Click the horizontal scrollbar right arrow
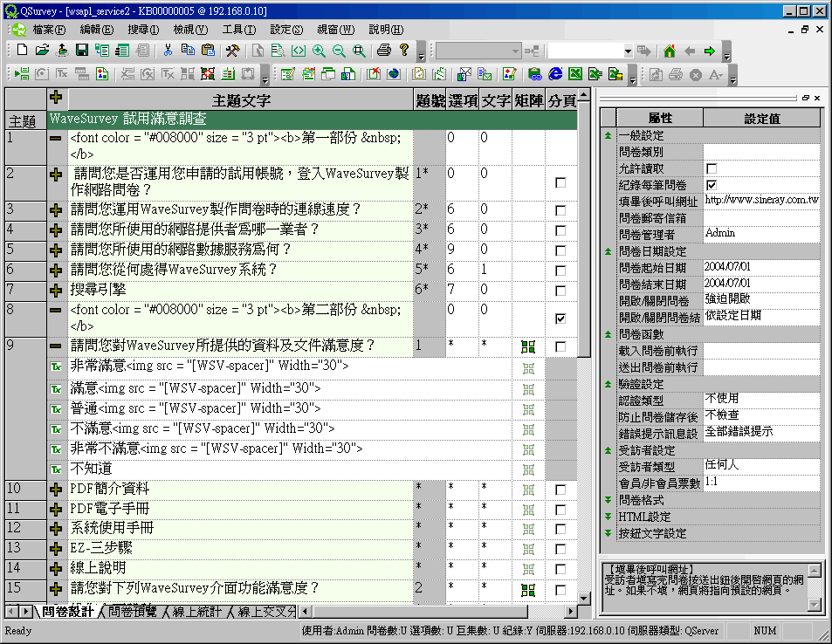The width and height of the screenshot is (832, 644). 571,612
